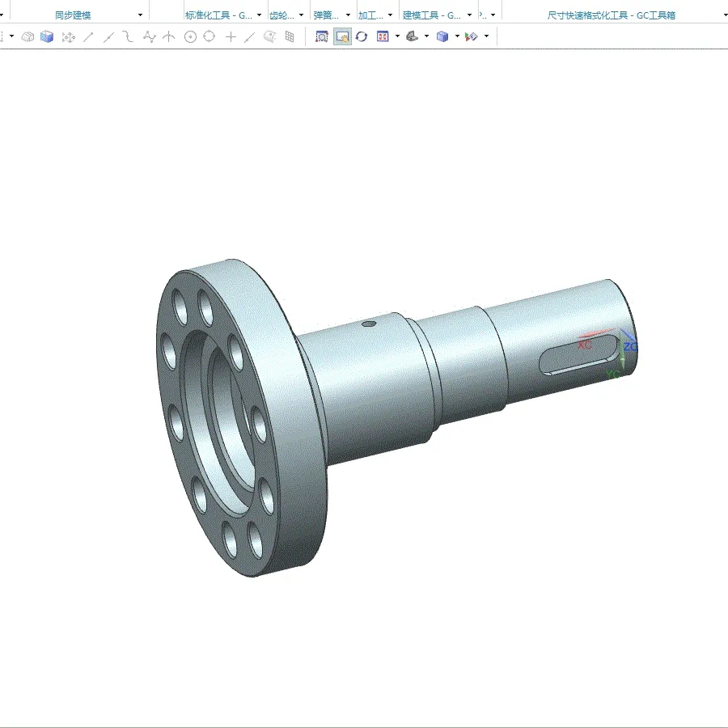This screenshot has width=728, height=728.
Task: Expand the 标准化工具 group dropdown arrow
Action: pos(259,15)
